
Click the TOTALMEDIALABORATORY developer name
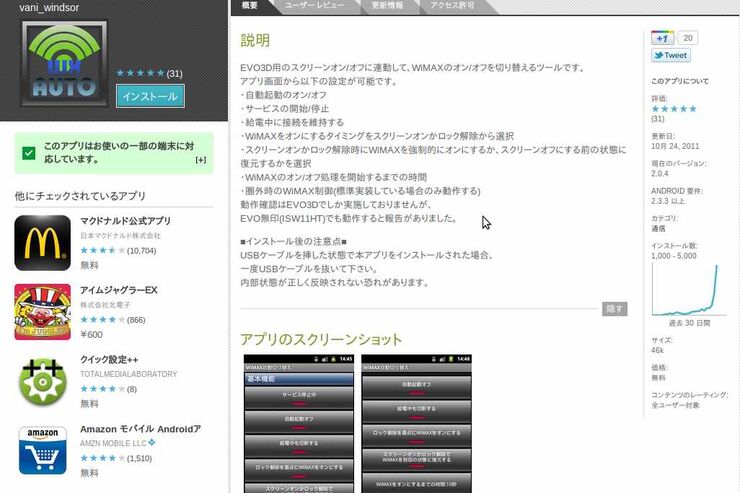(128, 374)
